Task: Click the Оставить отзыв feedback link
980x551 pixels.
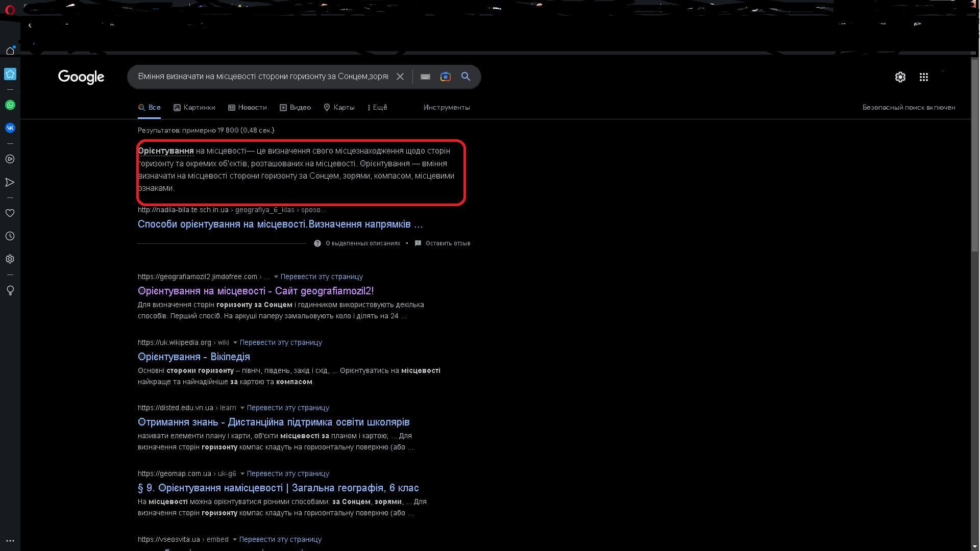Action: click(447, 243)
